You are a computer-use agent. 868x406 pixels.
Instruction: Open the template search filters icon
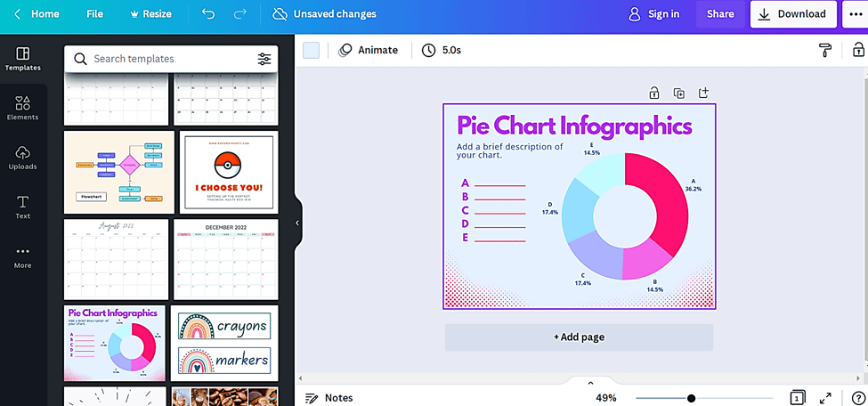[264, 59]
